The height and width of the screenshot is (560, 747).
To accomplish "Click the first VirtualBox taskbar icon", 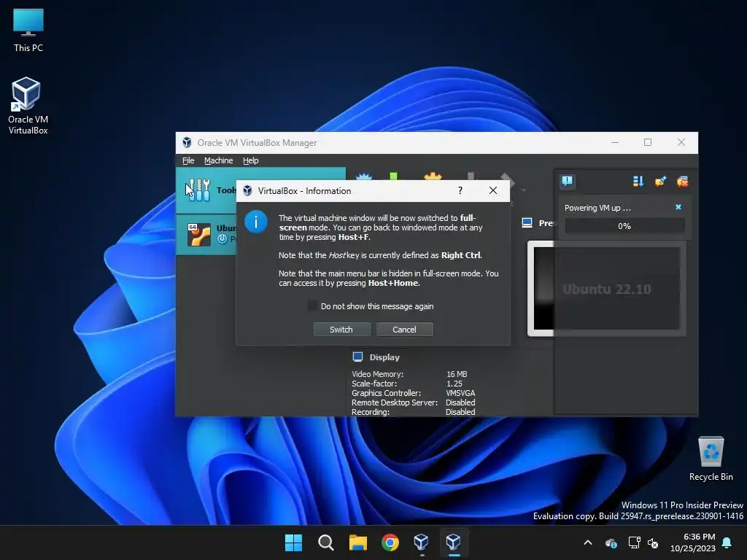I will [x=421, y=542].
